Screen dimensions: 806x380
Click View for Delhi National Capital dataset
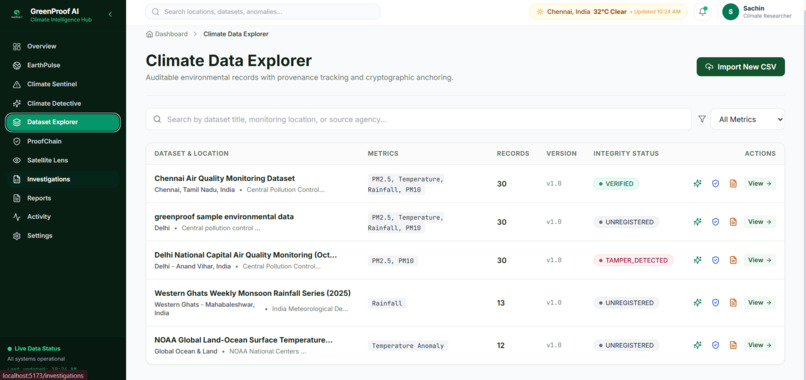(x=760, y=260)
